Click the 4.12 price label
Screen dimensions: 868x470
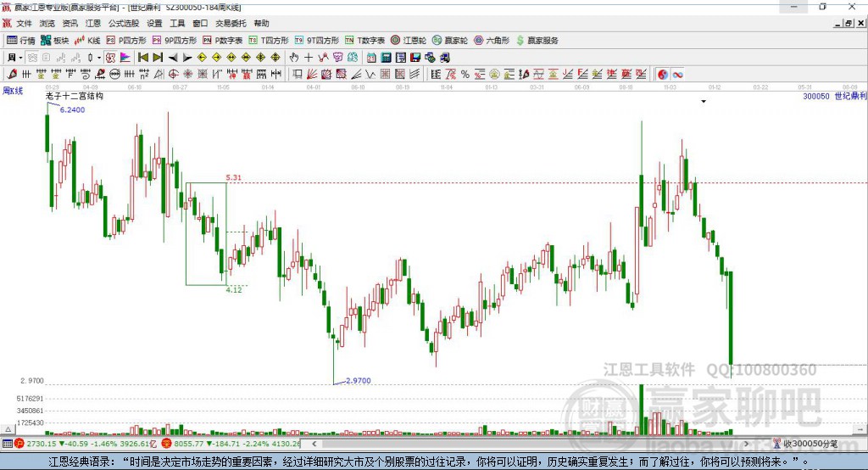point(234,290)
